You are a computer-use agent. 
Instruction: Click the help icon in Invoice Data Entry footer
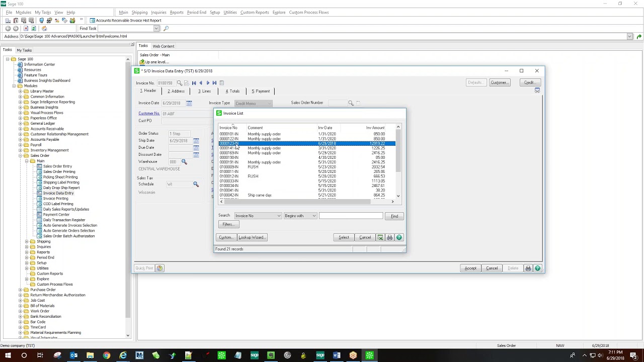[x=537, y=268]
